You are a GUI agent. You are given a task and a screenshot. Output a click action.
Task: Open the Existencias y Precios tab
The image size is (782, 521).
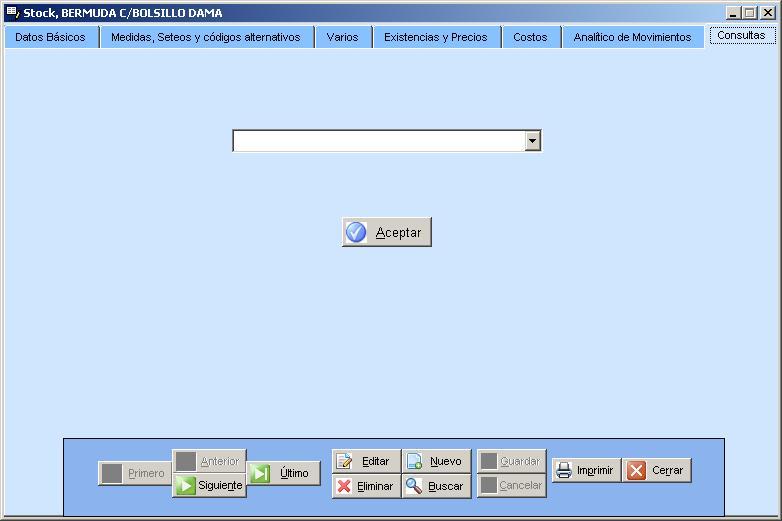point(435,37)
